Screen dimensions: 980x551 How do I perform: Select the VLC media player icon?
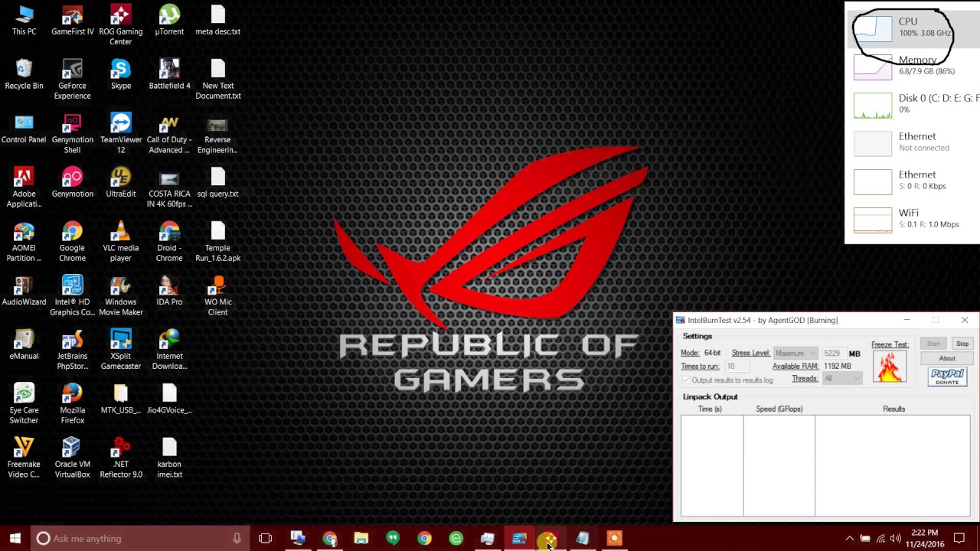click(120, 242)
